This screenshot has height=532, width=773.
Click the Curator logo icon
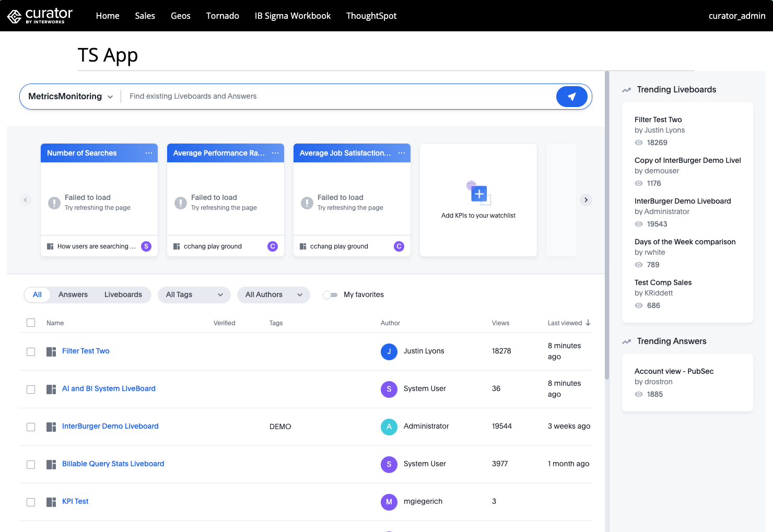[14, 16]
